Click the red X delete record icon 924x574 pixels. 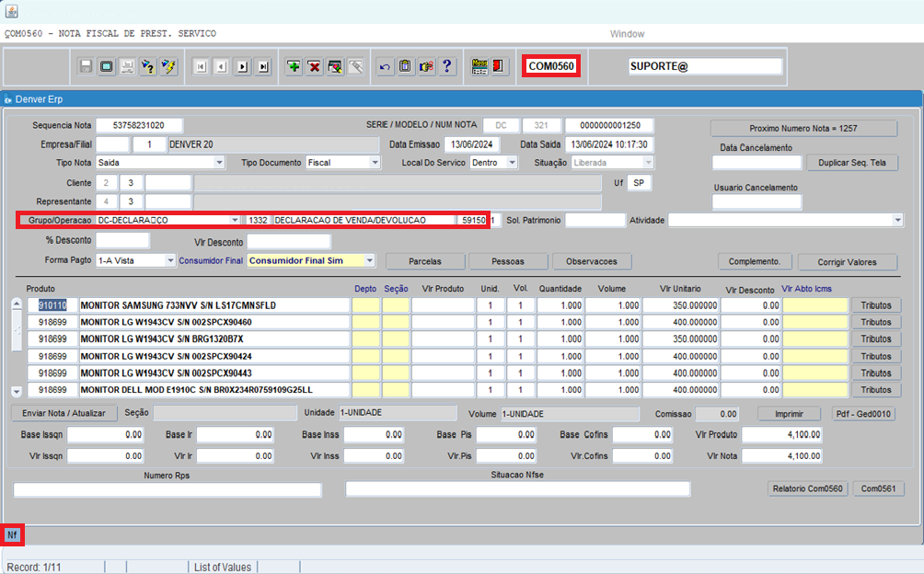[x=314, y=66]
